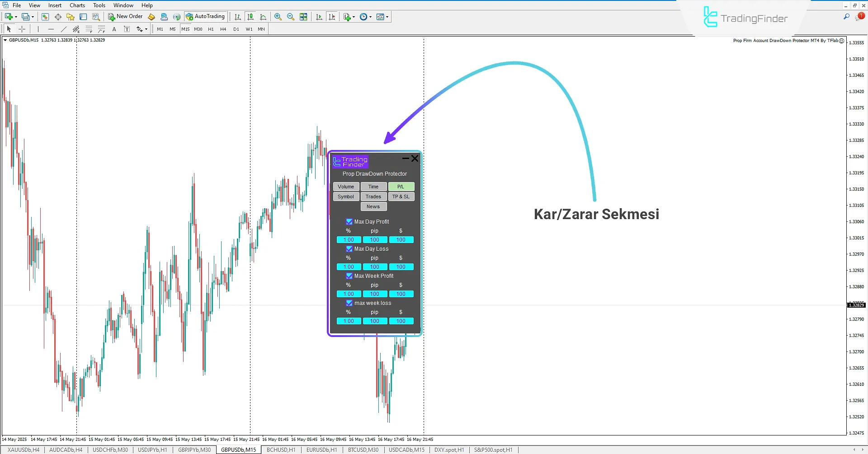Click the News button in the panel

[x=373, y=206]
